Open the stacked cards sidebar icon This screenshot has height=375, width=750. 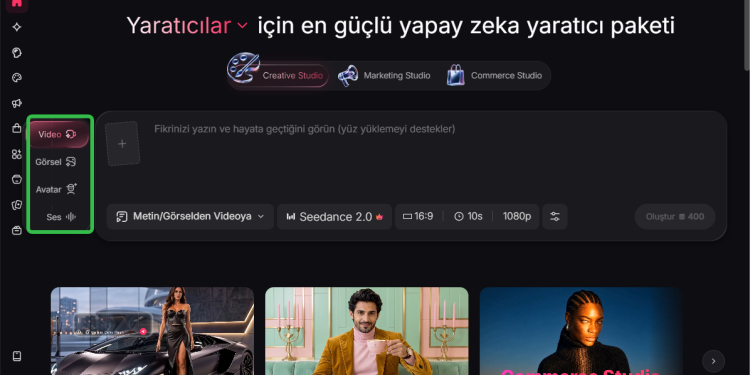tap(17, 205)
